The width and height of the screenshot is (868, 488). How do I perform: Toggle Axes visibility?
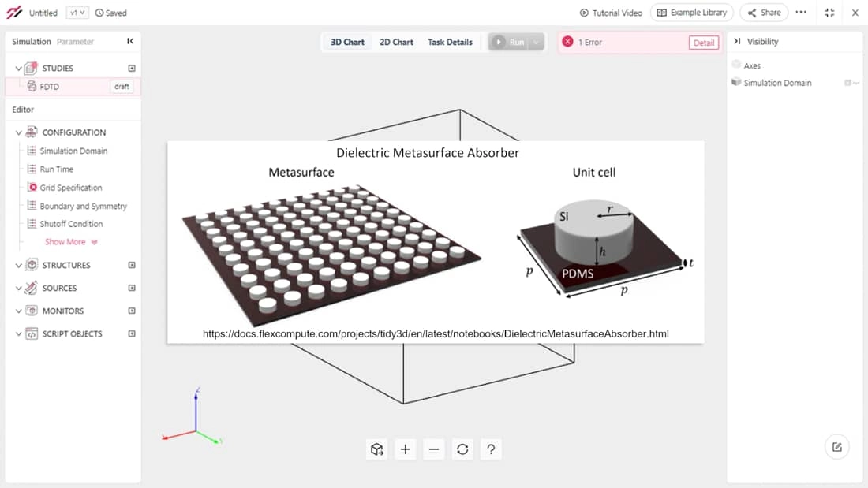click(736, 65)
